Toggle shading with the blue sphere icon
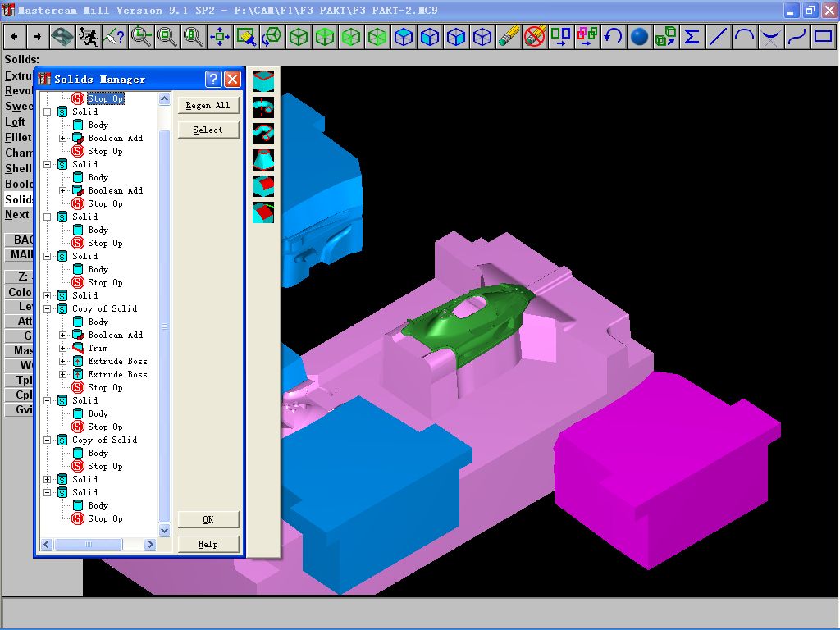 point(640,37)
